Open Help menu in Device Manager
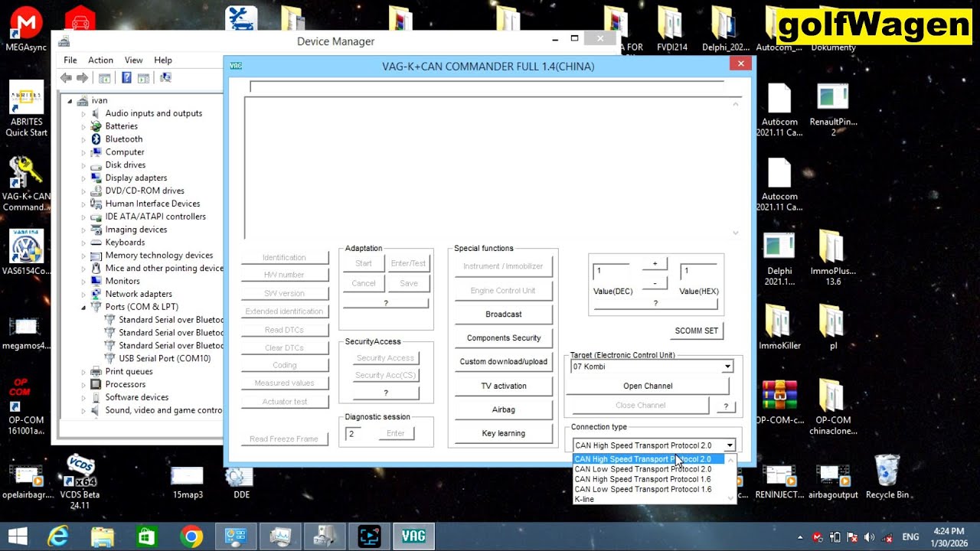The width and height of the screenshot is (980, 551). pos(163,60)
